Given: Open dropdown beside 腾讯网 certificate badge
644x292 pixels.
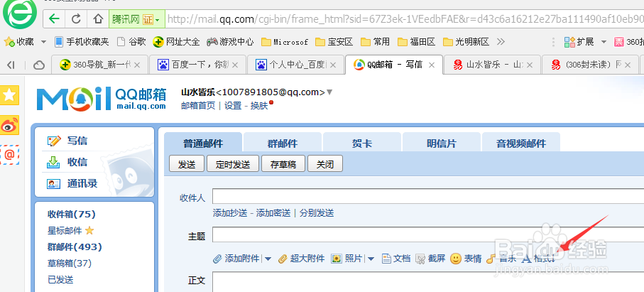Looking at the screenshot, I should tap(158, 19).
